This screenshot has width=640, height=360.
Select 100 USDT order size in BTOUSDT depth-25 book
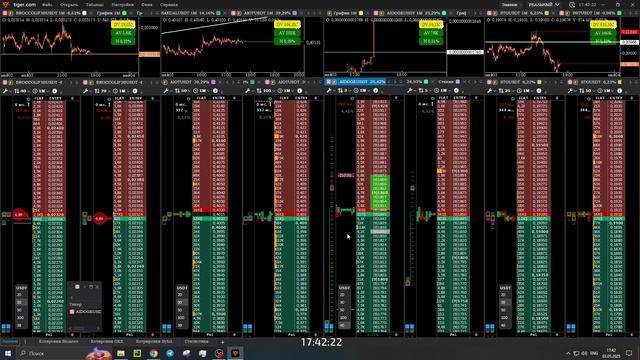(x=504, y=318)
